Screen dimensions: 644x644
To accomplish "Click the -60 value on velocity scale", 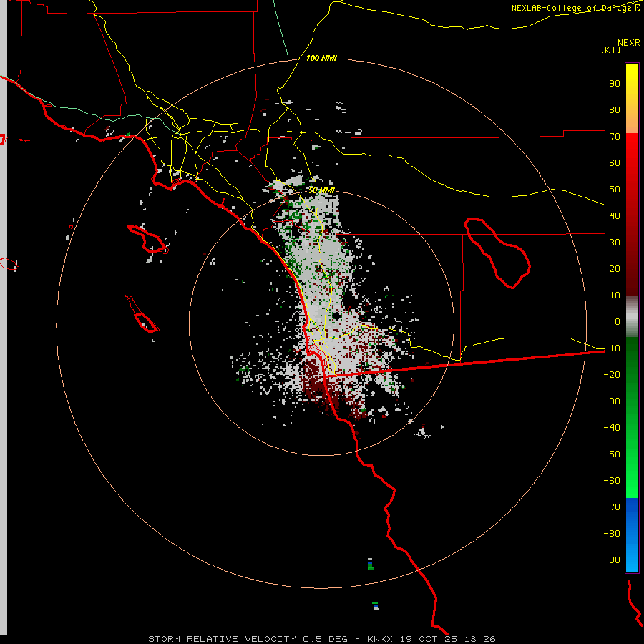I will pyautogui.click(x=612, y=481).
